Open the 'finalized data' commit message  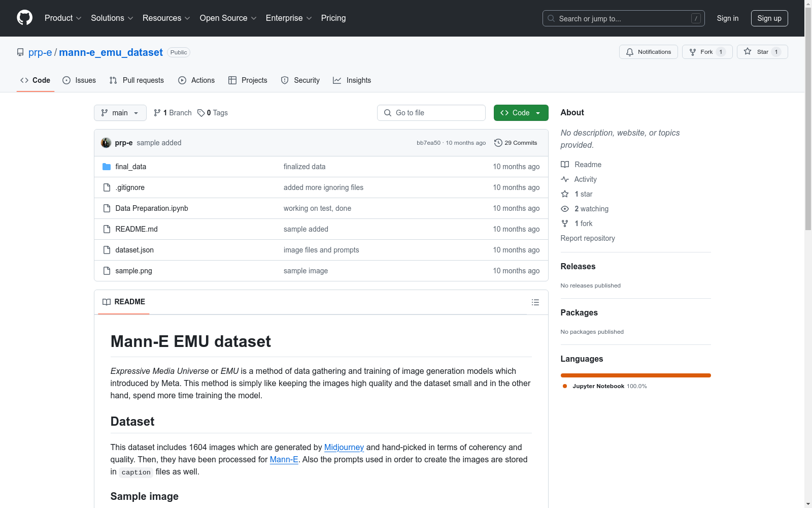(304, 167)
